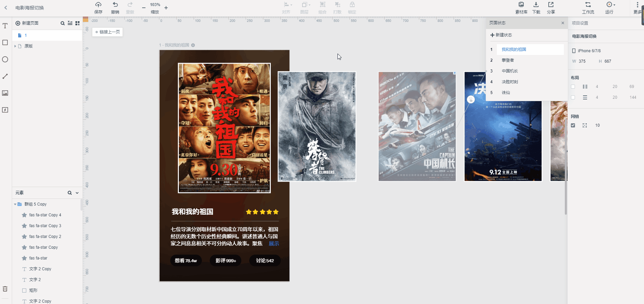This screenshot has width=644, height=304.
Task: Edit the width value 375
Action: click(x=582, y=61)
